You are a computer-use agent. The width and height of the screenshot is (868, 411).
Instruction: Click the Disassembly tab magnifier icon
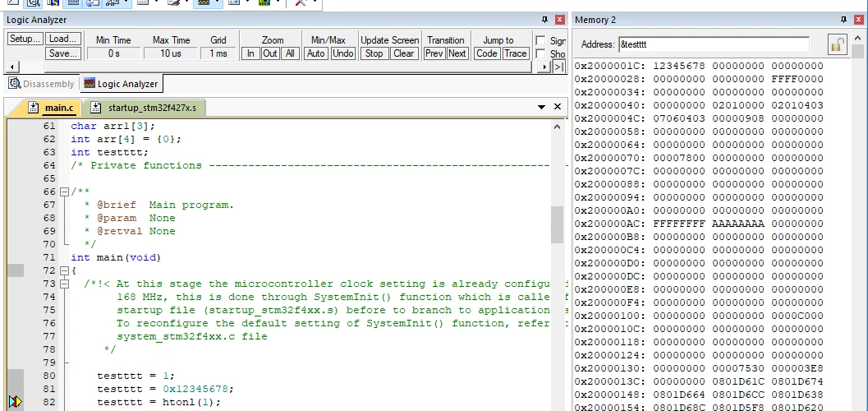15,84
